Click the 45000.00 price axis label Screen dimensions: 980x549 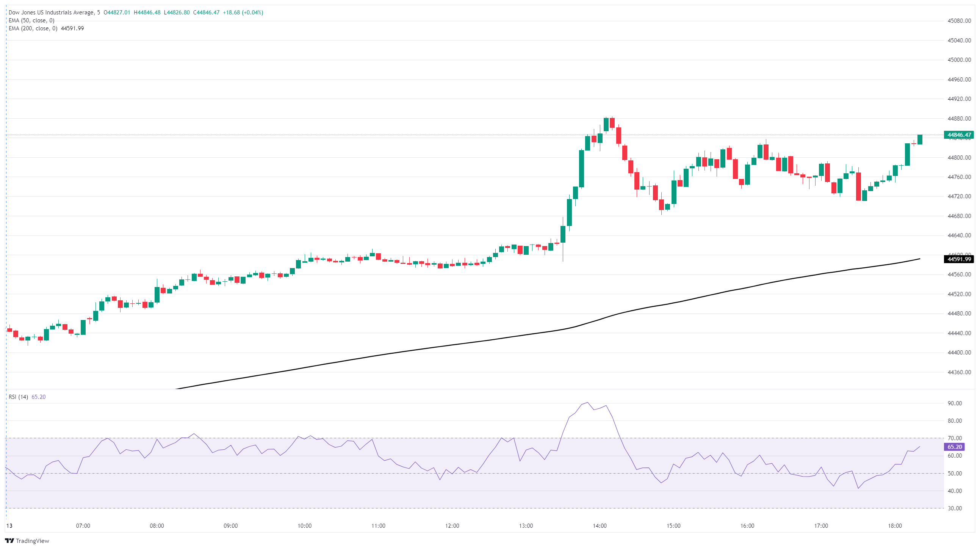(959, 60)
